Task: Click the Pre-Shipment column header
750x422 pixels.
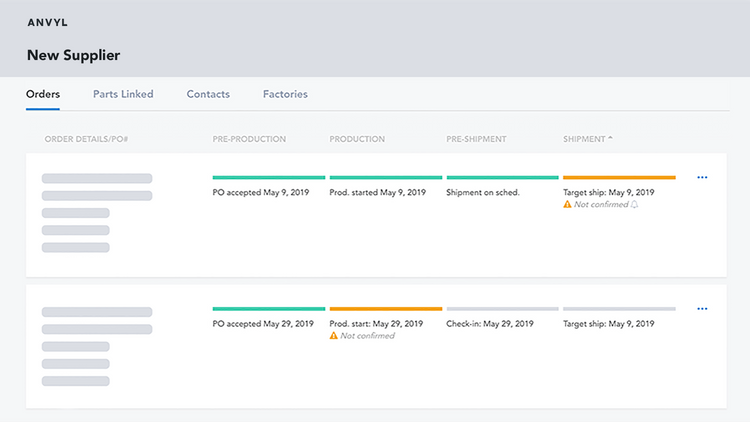Action: [x=477, y=139]
